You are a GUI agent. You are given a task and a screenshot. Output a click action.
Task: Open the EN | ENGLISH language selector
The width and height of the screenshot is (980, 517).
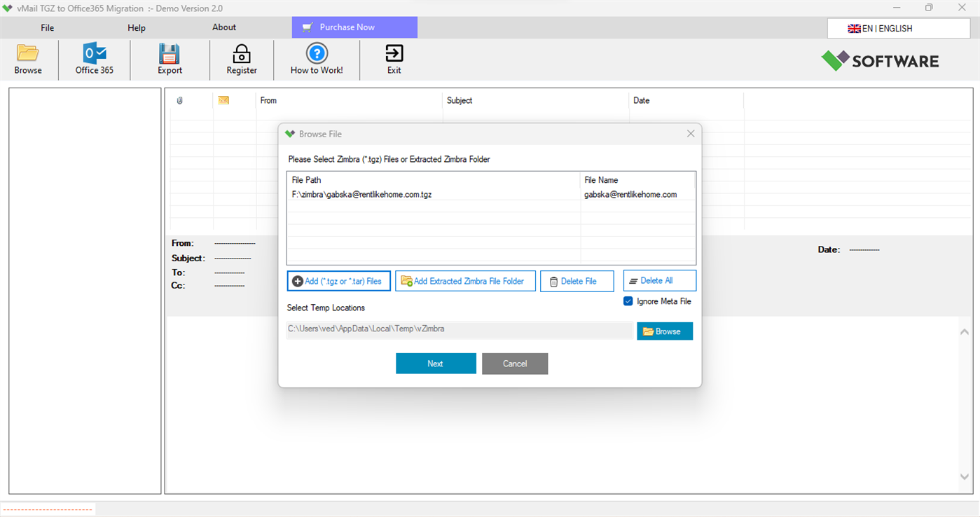tap(898, 28)
